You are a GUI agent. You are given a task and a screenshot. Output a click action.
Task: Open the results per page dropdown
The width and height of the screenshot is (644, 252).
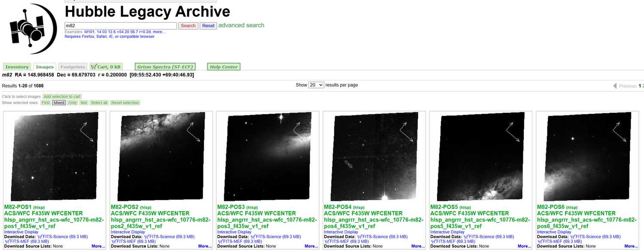click(316, 85)
